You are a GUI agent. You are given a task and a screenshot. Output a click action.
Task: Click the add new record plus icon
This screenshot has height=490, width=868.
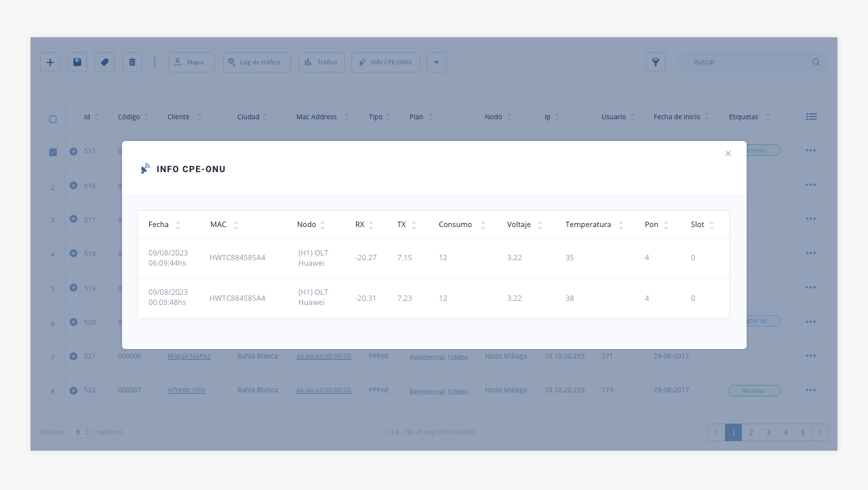[50, 62]
